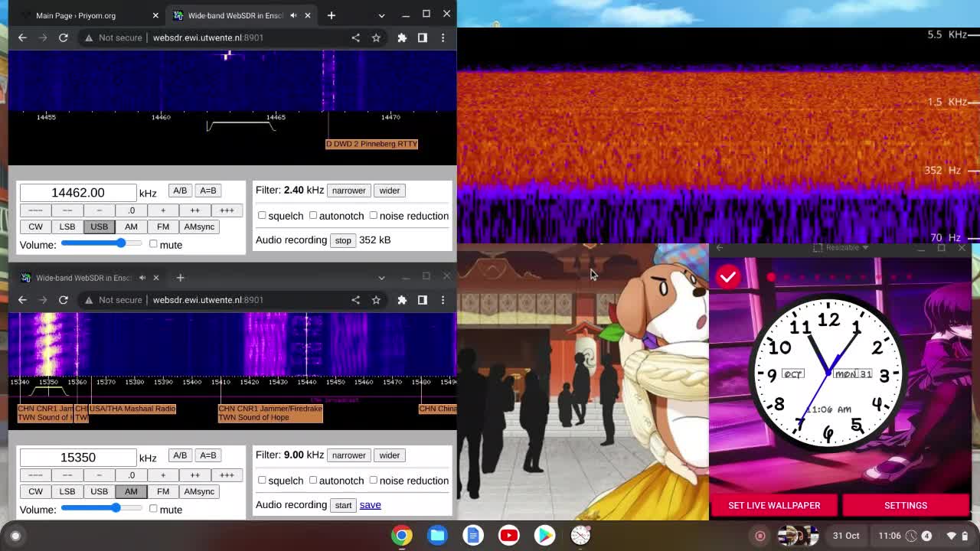Image resolution: width=980 pixels, height=551 pixels.
Task: Open extensions puzzle icon in bottom Chrome window
Action: [x=402, y=300]
